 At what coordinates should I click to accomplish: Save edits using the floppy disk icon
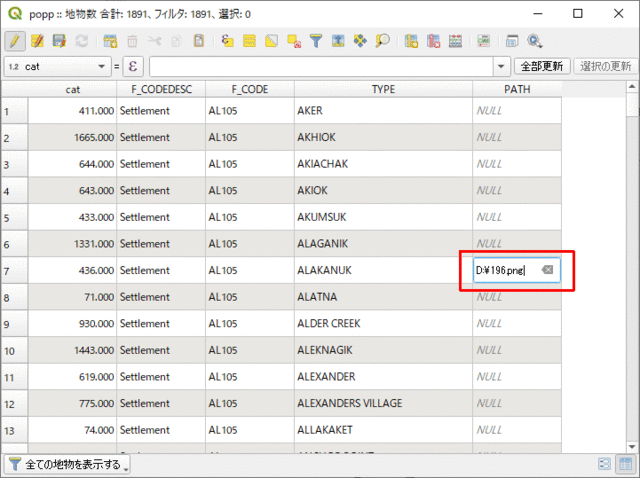[59, 41]
